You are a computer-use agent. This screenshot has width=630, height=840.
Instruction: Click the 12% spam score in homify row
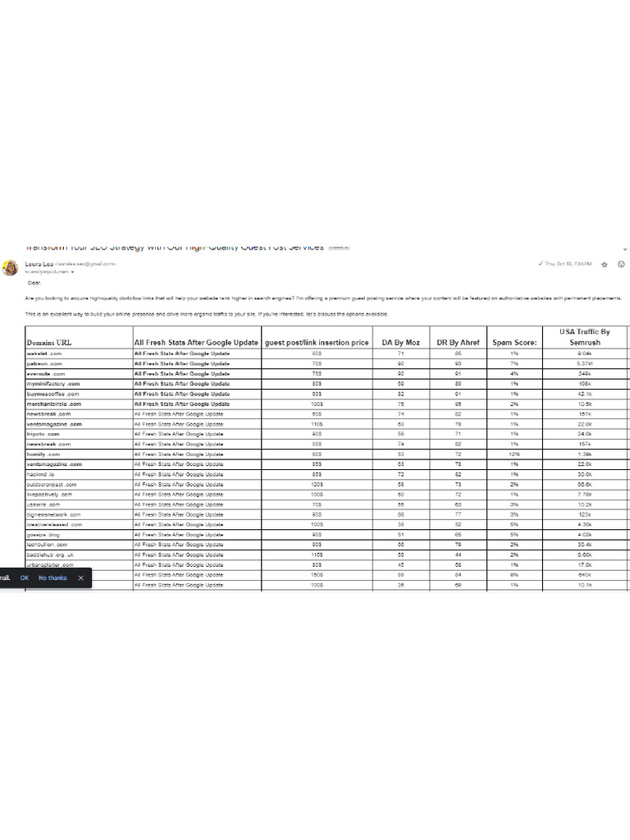pos(514,454)
